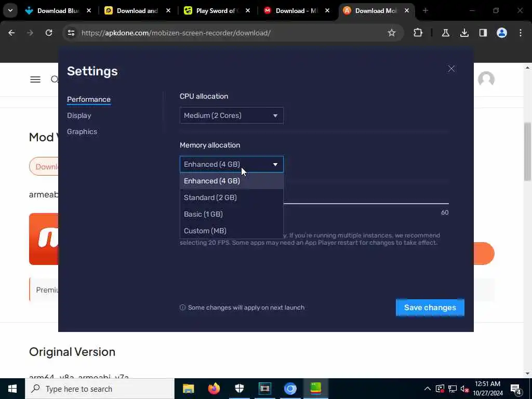
Task: Open File Explorer from the taskbar
Action: pyautogui.click(x=188, y=389)
